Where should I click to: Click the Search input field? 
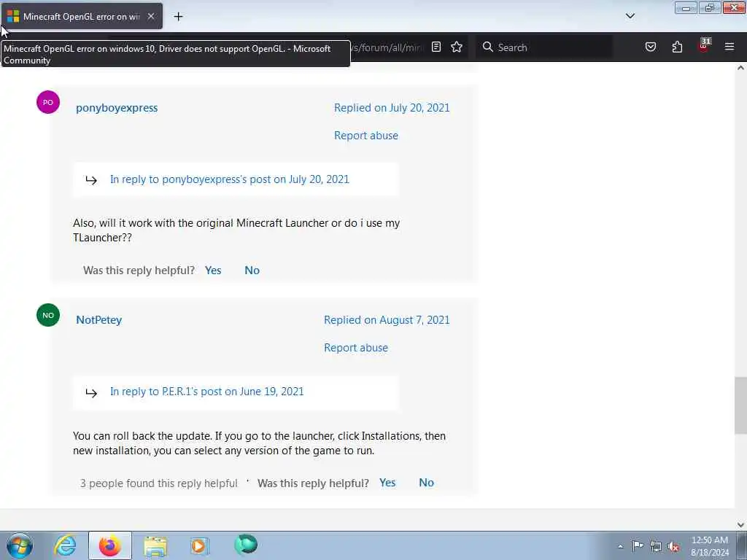[x=544, y=47]
